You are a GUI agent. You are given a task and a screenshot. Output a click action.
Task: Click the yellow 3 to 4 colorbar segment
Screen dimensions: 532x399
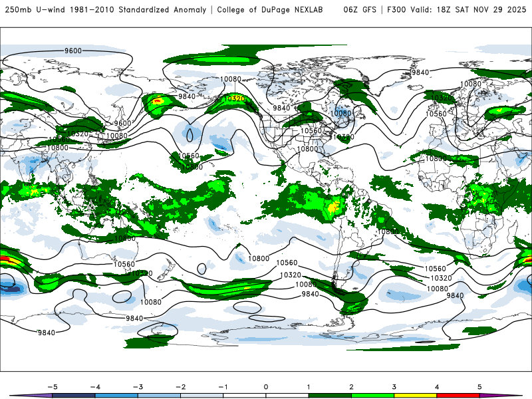coord(416,396)
